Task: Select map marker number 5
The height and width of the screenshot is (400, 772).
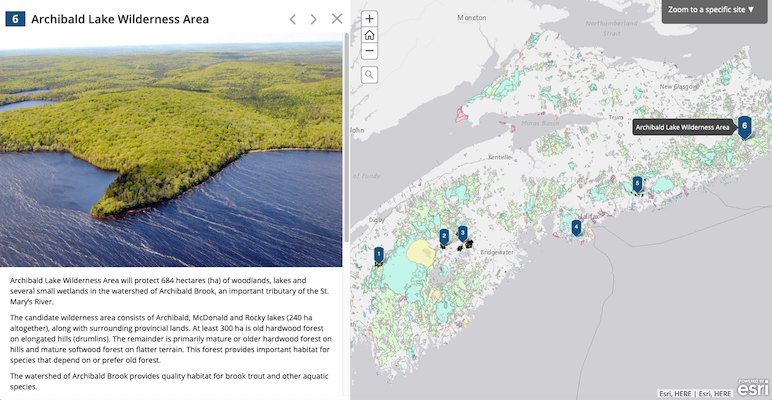Action: coord(637,183)
